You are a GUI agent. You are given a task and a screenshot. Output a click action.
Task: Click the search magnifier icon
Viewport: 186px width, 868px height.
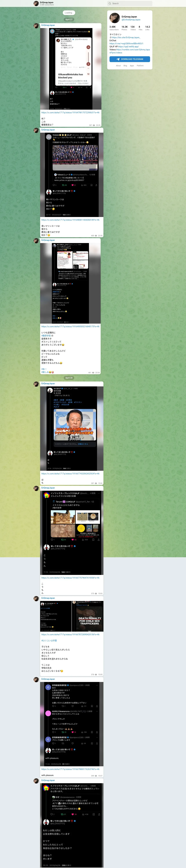click(110, 3)
